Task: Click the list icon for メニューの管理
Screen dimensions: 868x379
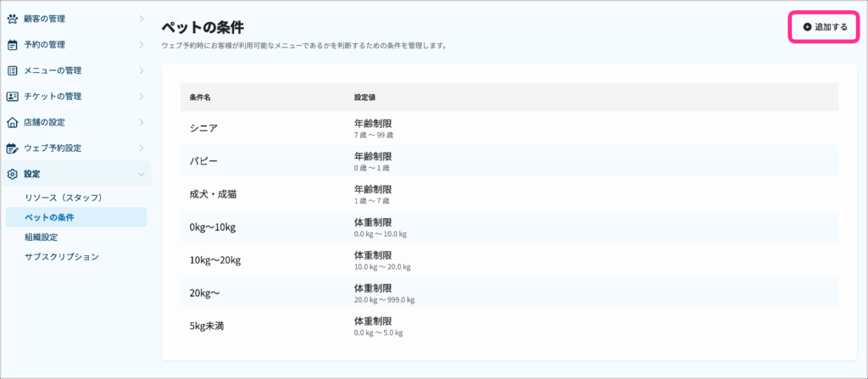Action: 12,70
